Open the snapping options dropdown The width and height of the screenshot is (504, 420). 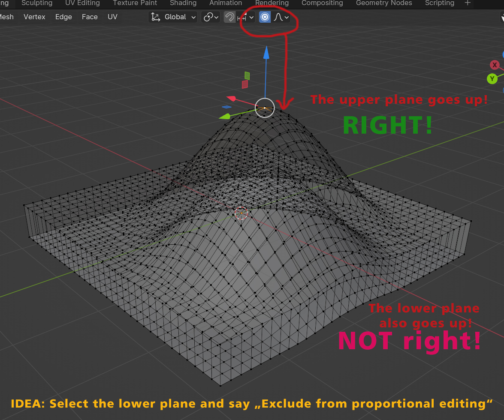(x=246, y=17)
